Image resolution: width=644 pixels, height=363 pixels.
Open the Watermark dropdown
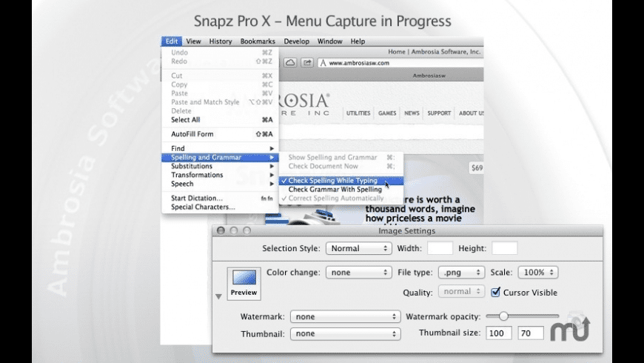(346, 316)
